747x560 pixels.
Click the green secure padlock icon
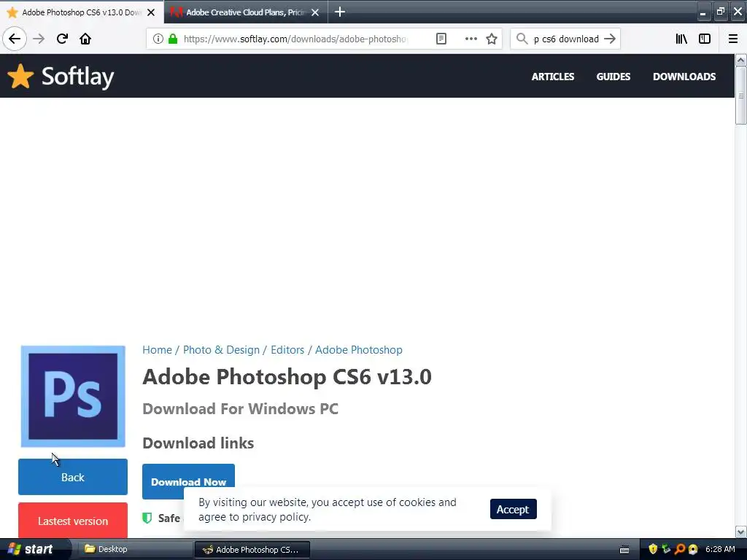click(173, 39)
